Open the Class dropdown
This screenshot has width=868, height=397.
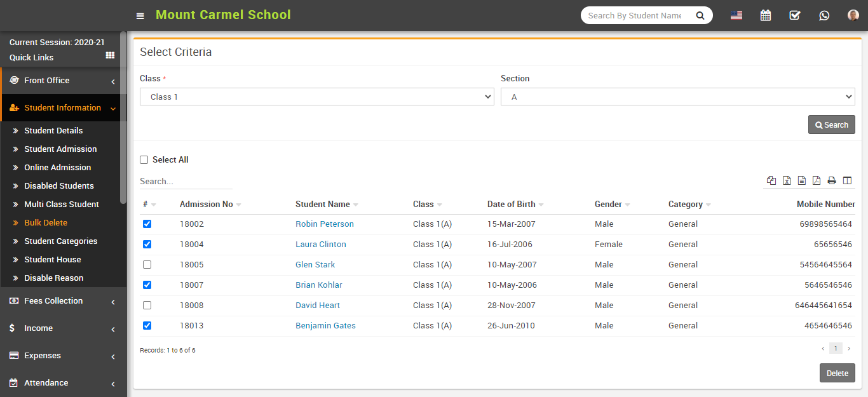pos(316,96)
